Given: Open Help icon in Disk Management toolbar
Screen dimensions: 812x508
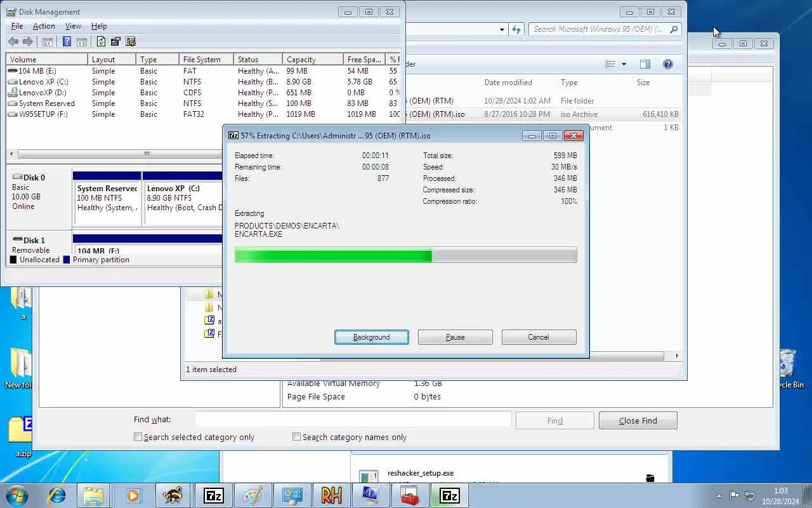Looking at the screenshot, I should point(67,42).
